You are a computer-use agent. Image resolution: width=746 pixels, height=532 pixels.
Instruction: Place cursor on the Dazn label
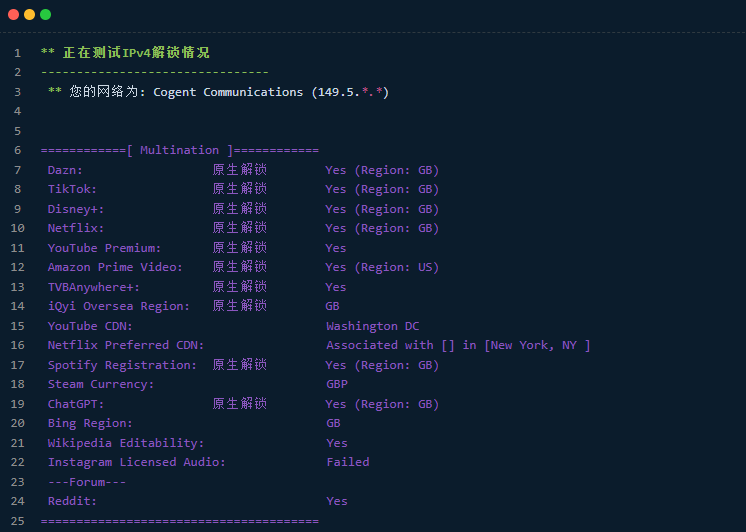tap(65, 170)
